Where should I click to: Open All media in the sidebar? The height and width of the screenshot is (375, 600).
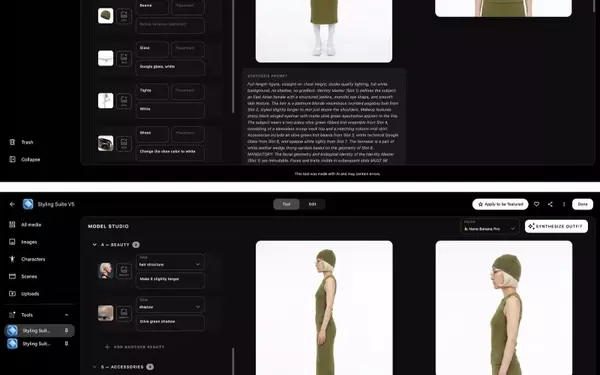[x=25, y=225]
